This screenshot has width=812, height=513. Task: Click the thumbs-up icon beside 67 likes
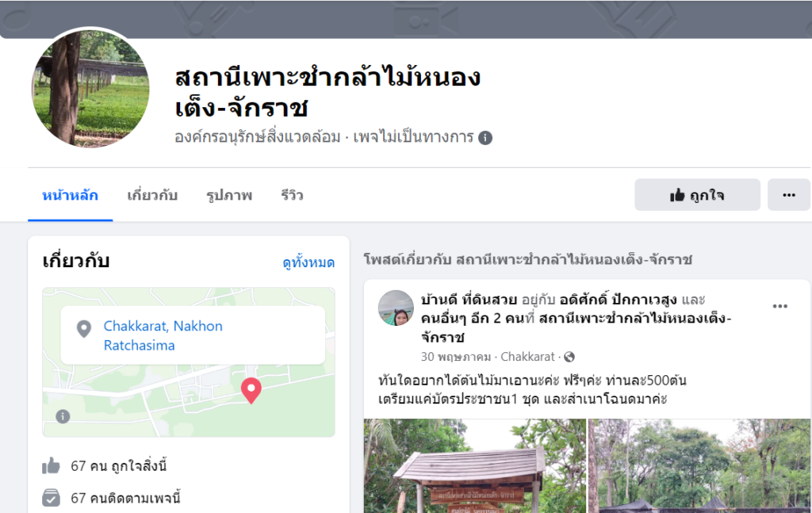click(51, 466)
